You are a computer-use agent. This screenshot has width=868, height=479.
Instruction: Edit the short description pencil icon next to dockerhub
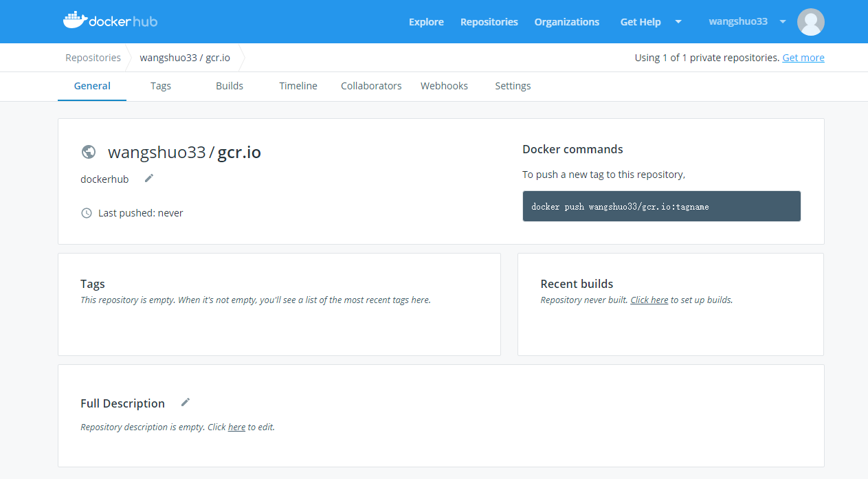point(149,179)
